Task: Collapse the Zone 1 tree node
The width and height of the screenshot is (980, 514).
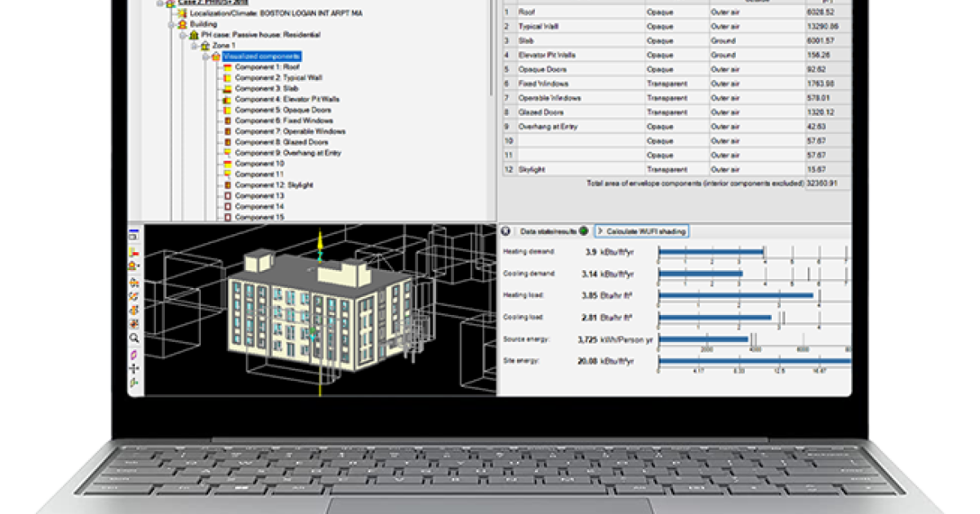Action: [194, 46]
